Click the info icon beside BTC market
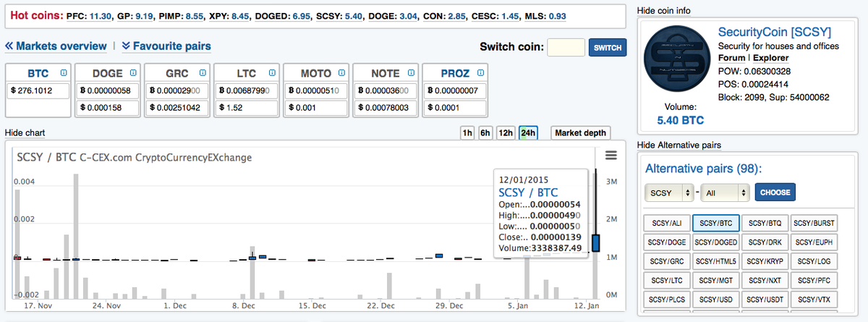Screen dimensions: 868x322 (64, 73)
